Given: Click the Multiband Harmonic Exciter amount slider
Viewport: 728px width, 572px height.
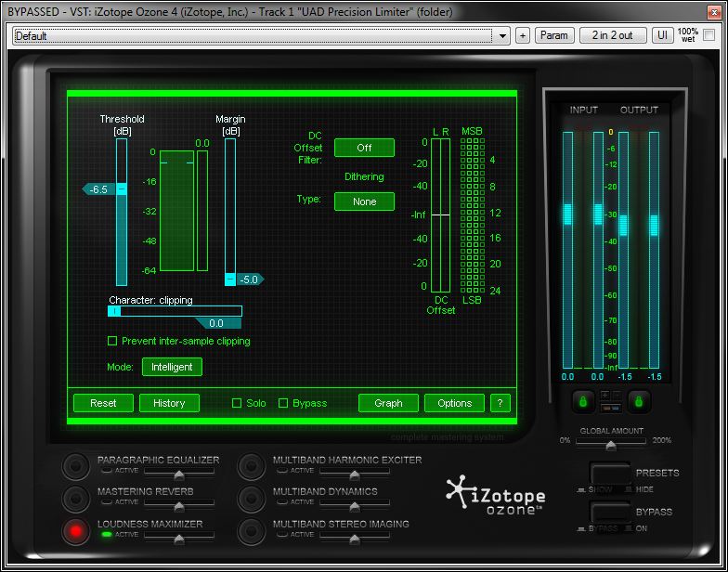Looking at the screenshot, I should point(355,473).
